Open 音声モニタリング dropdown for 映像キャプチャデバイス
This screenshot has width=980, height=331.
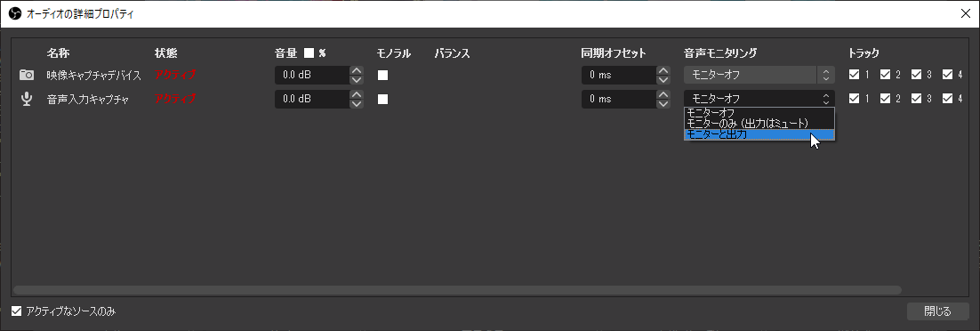coord(759,75)
